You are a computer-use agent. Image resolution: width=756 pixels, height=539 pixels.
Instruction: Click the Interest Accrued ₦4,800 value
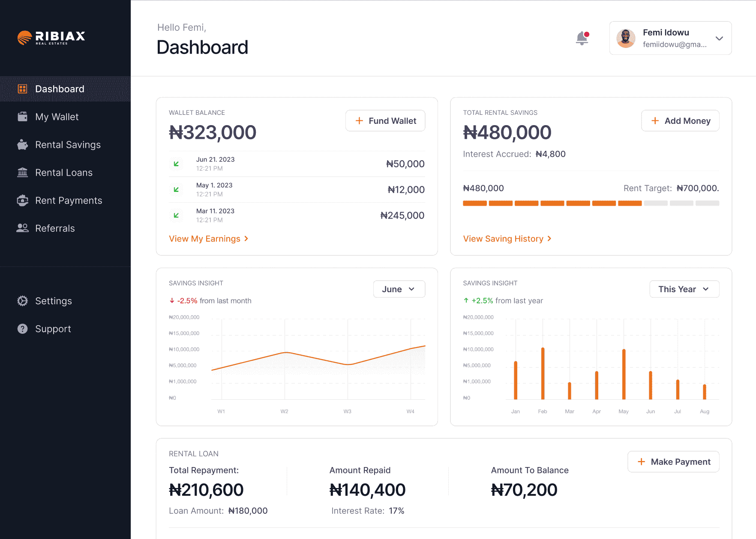[550, 154]
